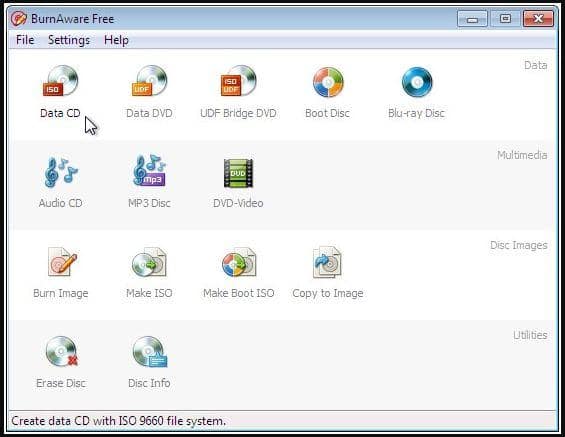Click the status bar ISO 9660 text

118,421
